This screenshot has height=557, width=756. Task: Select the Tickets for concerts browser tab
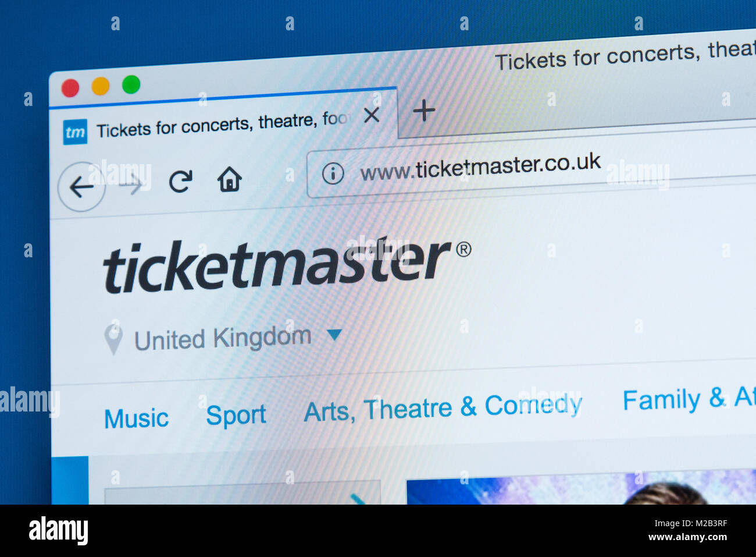point(223,124)
